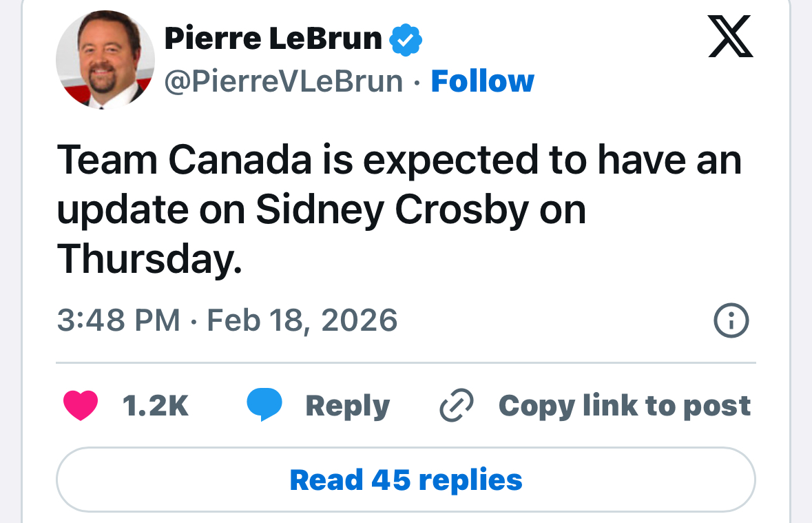Click the Feb 18, 2026 date
The image size is (812, 523).
302,320
